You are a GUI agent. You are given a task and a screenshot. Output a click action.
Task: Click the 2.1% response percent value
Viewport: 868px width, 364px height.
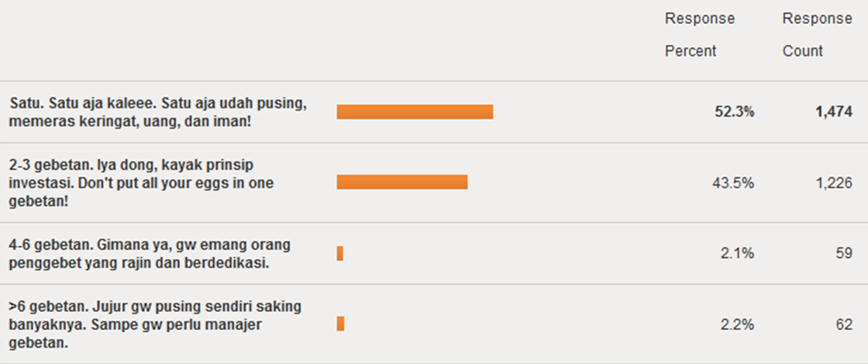[x=738, y=253]
